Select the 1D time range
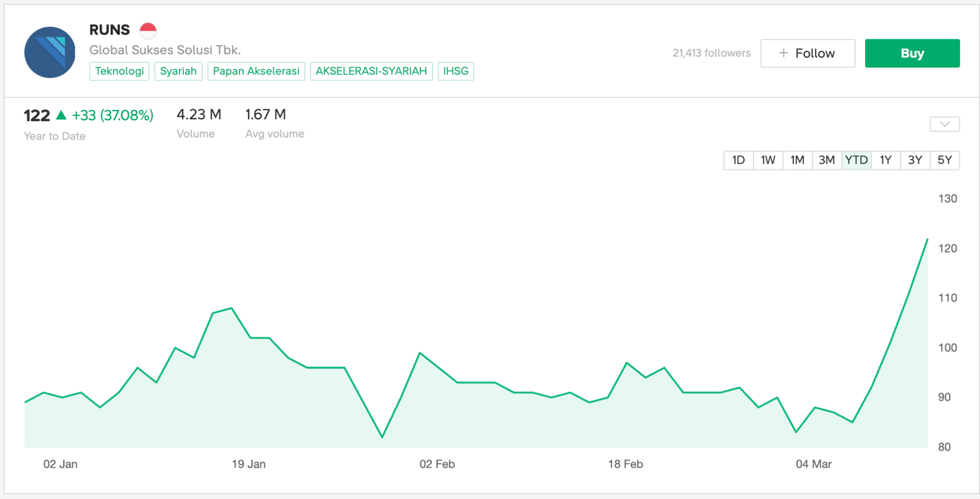 738,160
